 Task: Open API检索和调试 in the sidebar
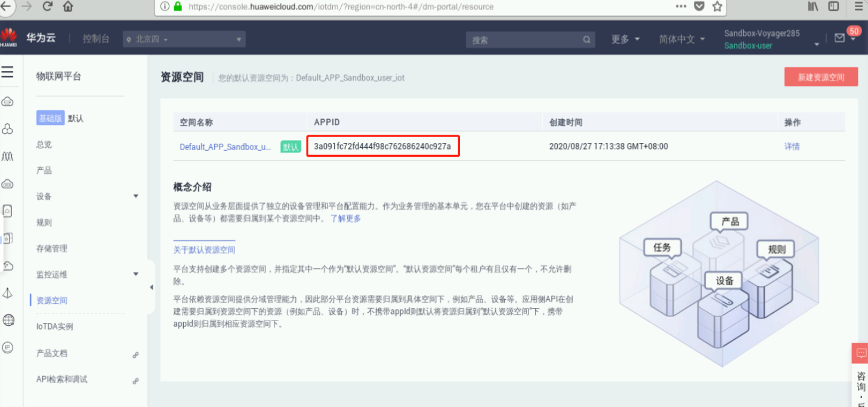coord(62,379)
